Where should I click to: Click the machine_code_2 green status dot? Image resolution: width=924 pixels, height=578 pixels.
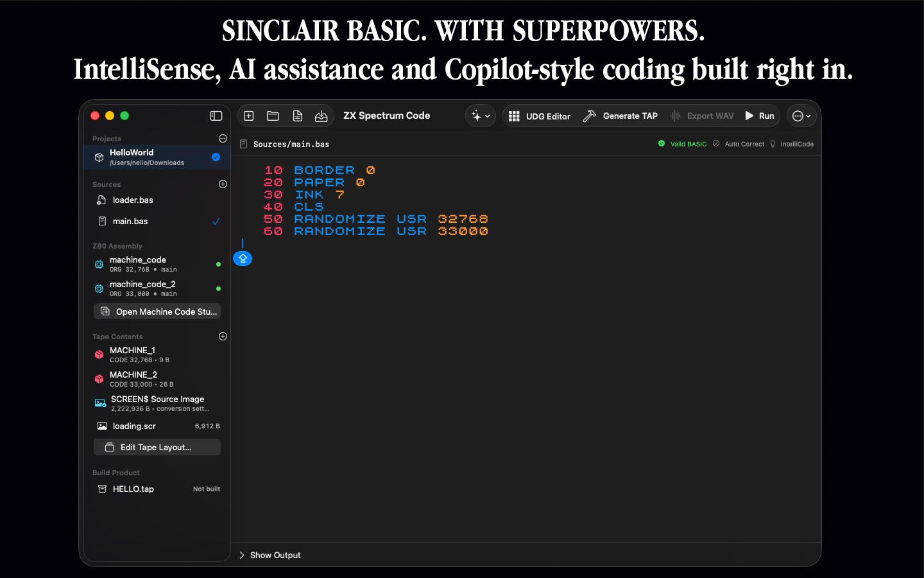(218, 288)
